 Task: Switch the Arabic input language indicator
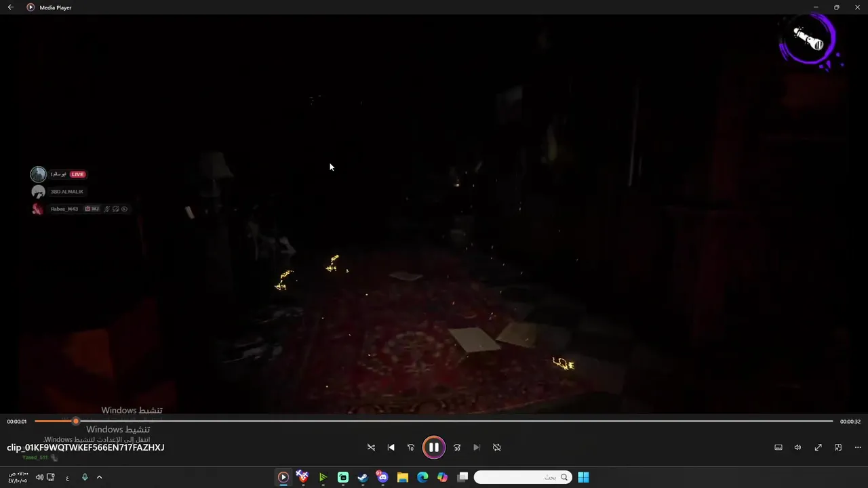coord(68,477)
